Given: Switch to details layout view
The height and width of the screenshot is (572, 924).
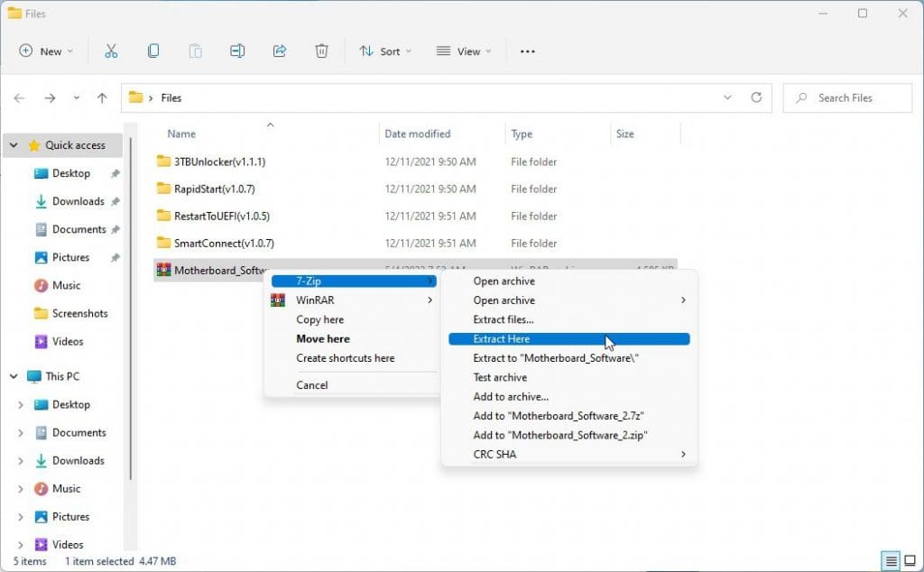Looking at the screenshot, I should click(x=890, y=559).
